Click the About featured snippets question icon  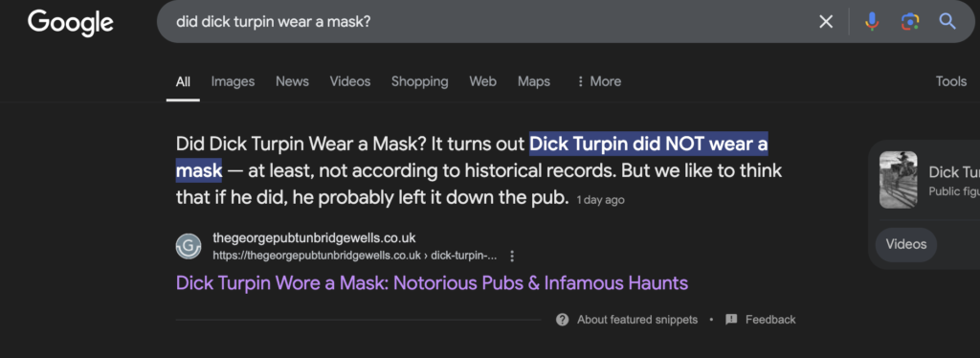tap(563, 320)
